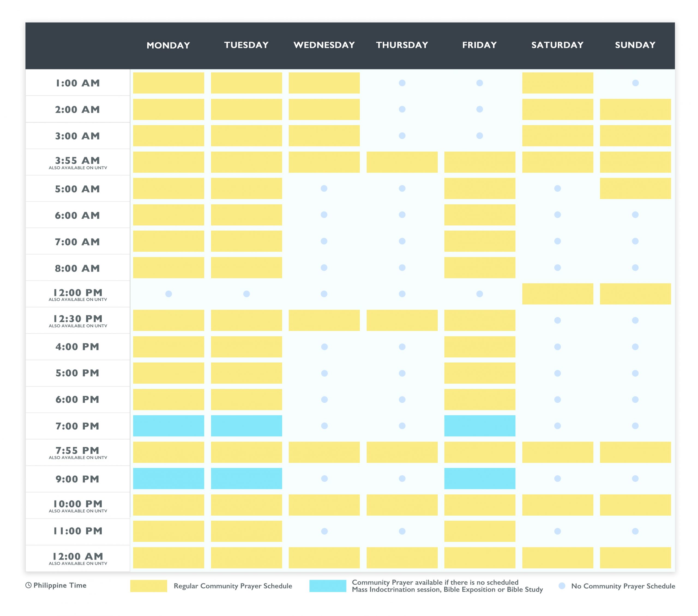
Task: Click the Thursday 1:00 AM dot
Action: coord(402,83)
